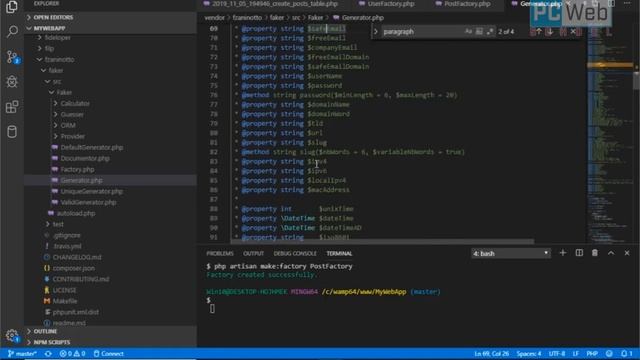Open the Database view in activity bar
640x360 pixels.
[x=12, y=132]
